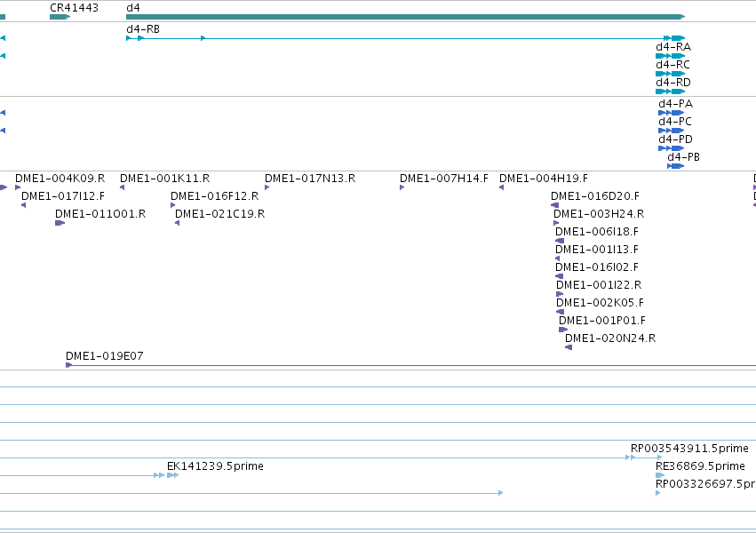Select the d4-PD protein glyph
Screen dimensions: 756x533
click(671, 148)
